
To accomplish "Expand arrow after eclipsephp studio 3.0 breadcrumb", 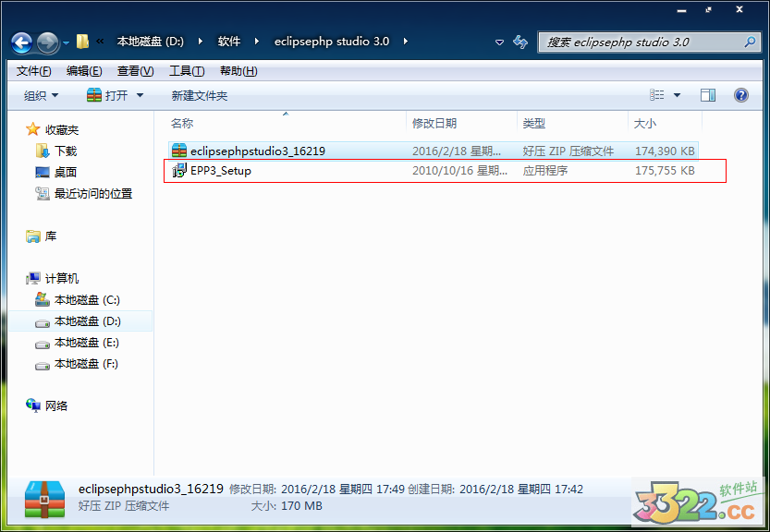I will click(406, 42).
